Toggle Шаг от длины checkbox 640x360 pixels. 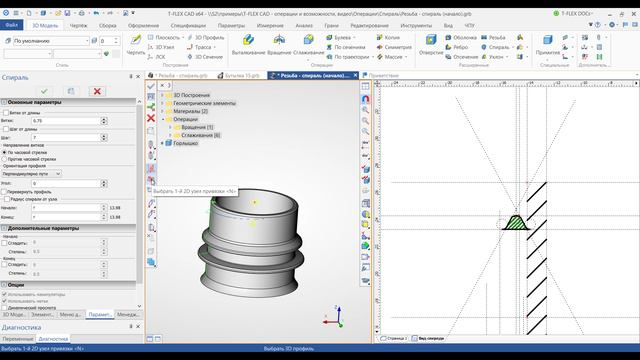pyautogui.click(x=6, y=129)
